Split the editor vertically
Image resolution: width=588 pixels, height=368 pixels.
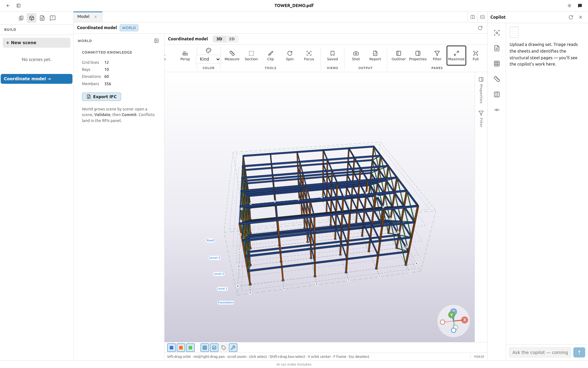(472, 17)
